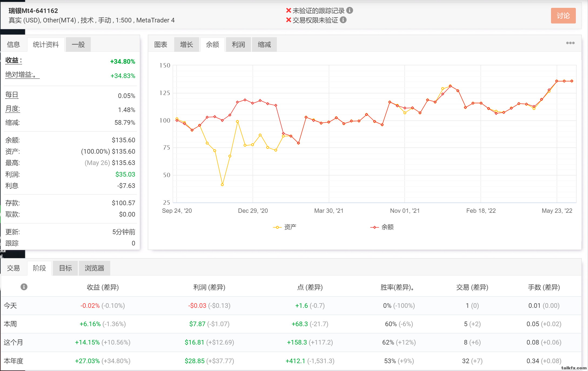Click the last balance data point on chart
588x371 pixels.
point(572,81)
